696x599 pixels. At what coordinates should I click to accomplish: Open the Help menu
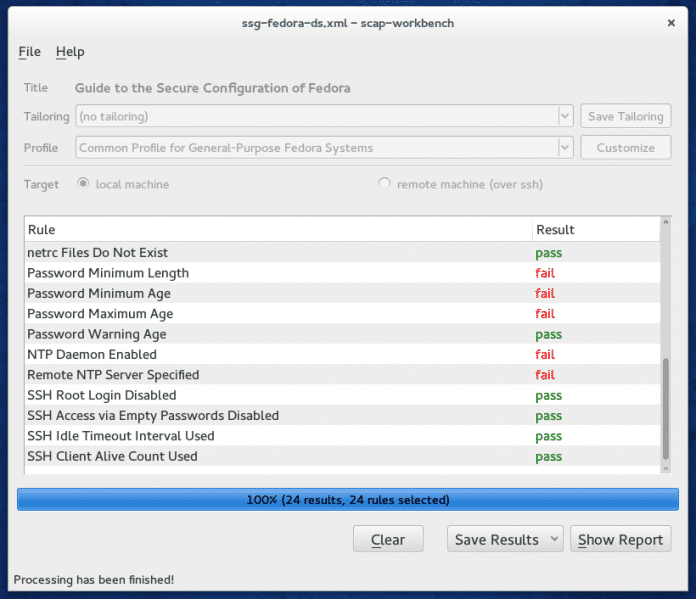point(70,52)
